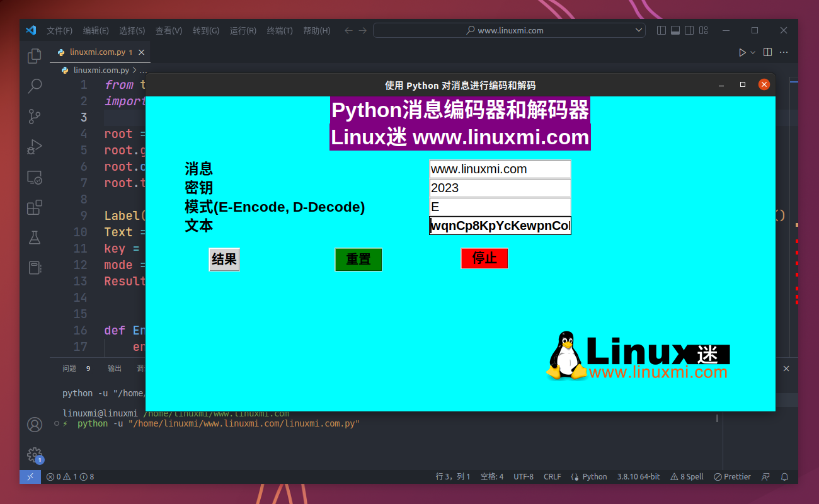Open the Source Control view
The width and height of the screenshot is (819, 504).
[x=35, y=116]
